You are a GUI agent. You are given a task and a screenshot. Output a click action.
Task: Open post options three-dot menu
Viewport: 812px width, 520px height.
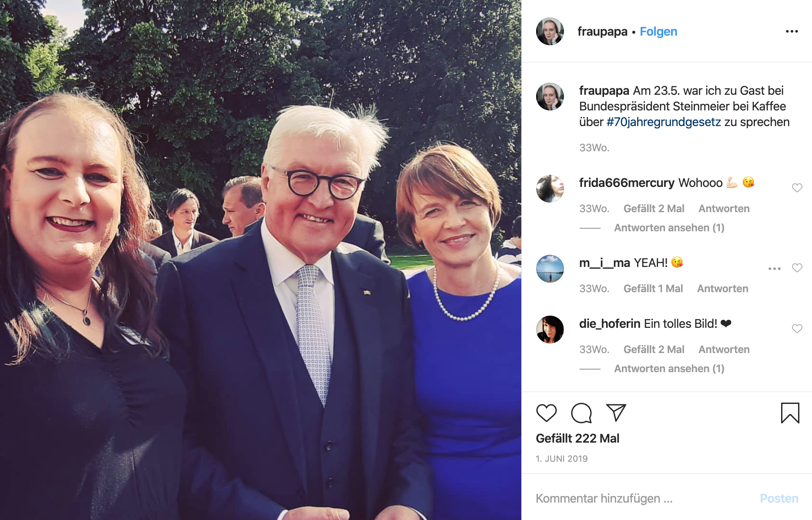click(792, 31)
